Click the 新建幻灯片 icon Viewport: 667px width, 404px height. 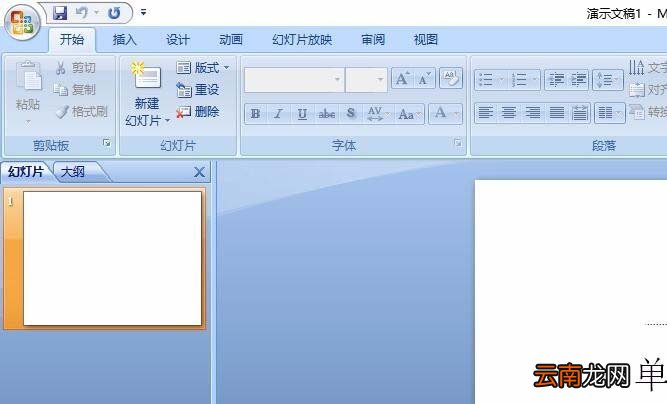pyautogui.click(x=147, y=76)
